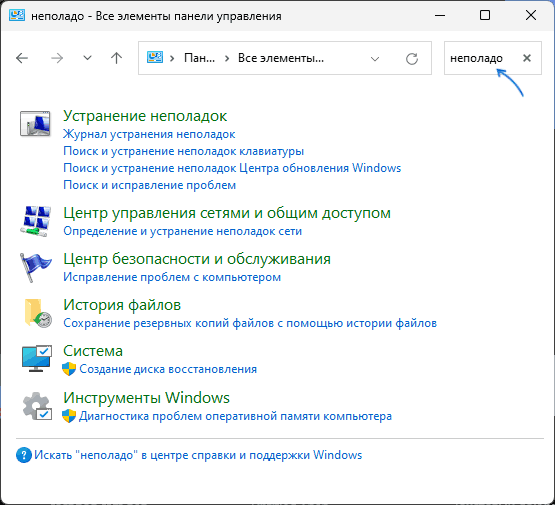The height and width of the screenshot is (505, 555).
Task: Open Поиск и устранение неполадок клавиатуры
Action: [183, 151]
